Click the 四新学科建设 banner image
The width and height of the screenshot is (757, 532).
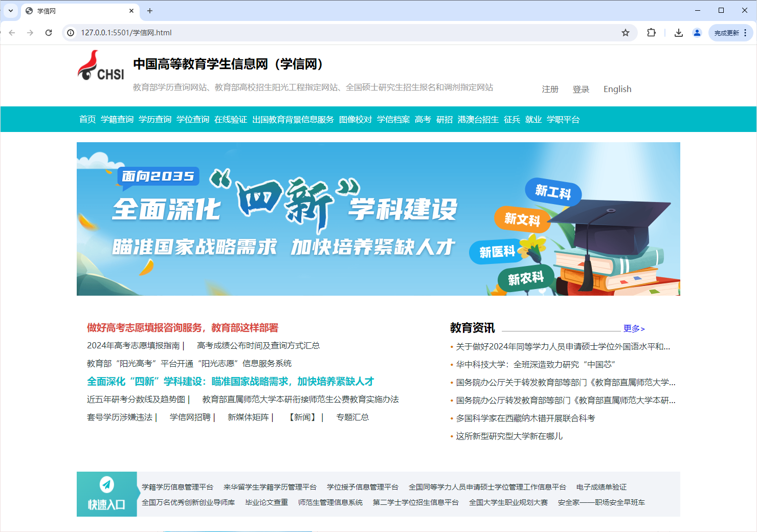378,219
